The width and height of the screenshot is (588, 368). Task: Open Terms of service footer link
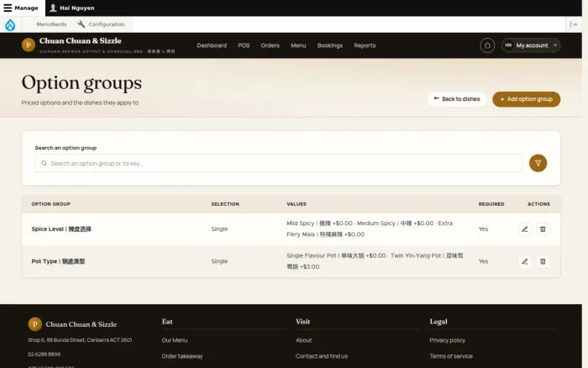coord(451,356)
